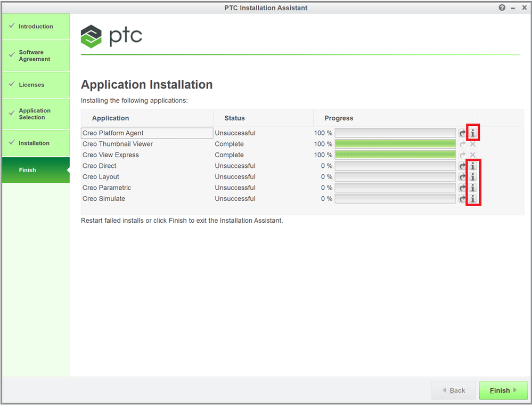532x405 pixels.
Task: Restart the Creo Layout install
Action: tap(462, 177)
